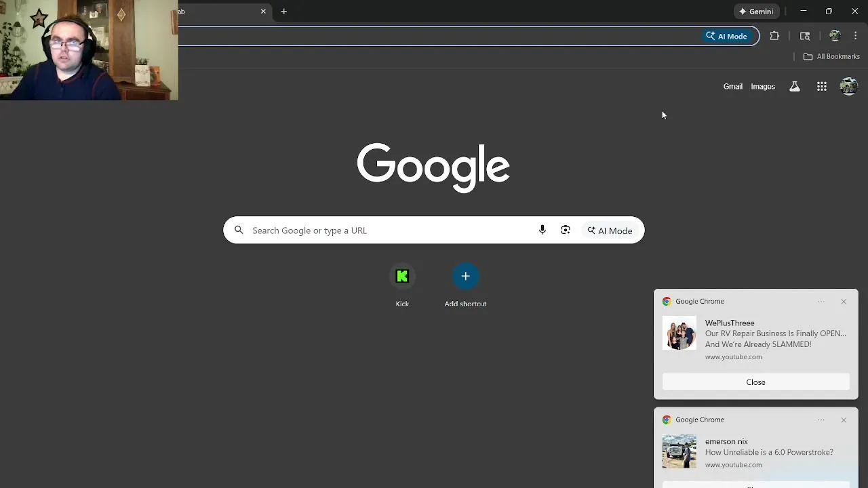This screenshot has height=488, width=868.
Task: Dismiss the WePlusThreee notification with X
Action: 844,302
